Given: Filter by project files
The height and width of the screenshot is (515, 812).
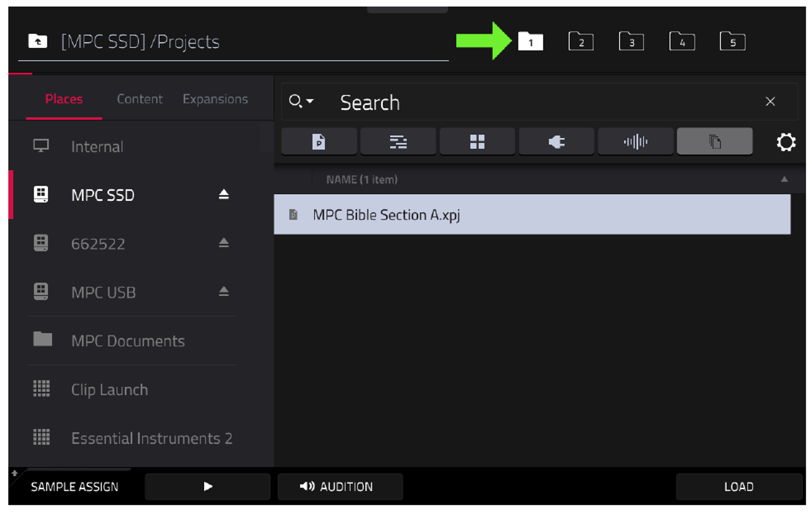Looking at the screenshot, I should pyautogui.click(x=319, y=141).
